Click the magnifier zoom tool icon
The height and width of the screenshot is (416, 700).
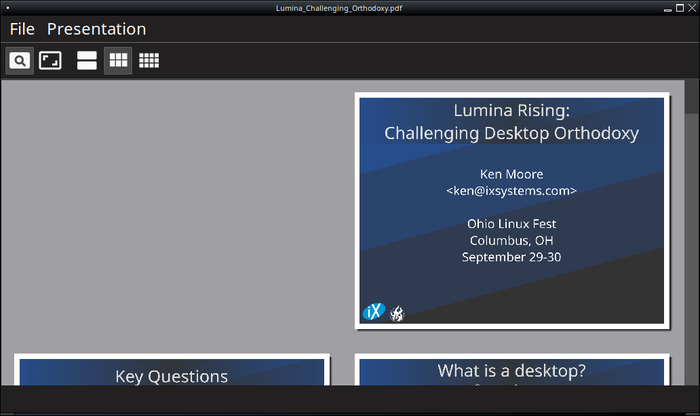(19, 60)
